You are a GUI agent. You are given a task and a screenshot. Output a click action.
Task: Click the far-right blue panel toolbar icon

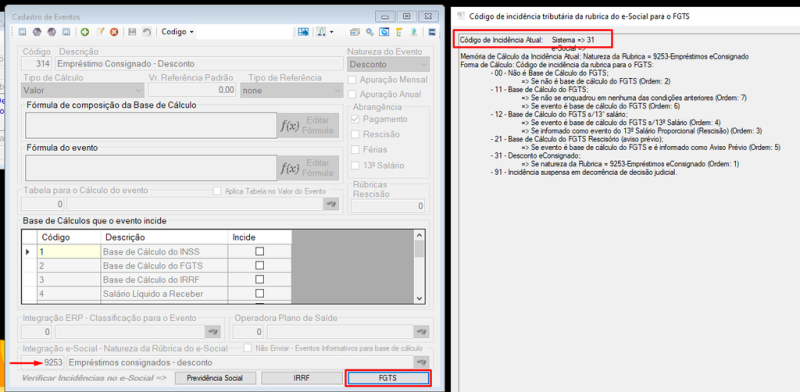(x=432, y=32)
